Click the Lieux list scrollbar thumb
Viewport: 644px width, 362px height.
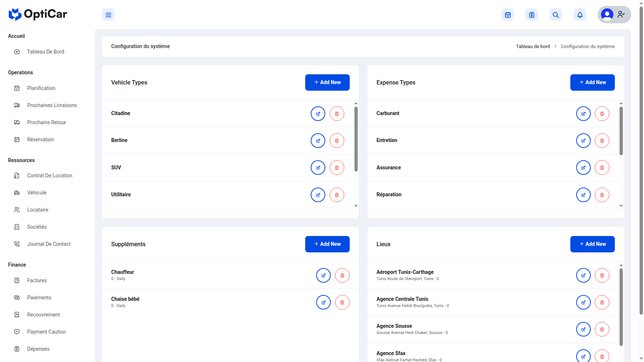point(621,307)
